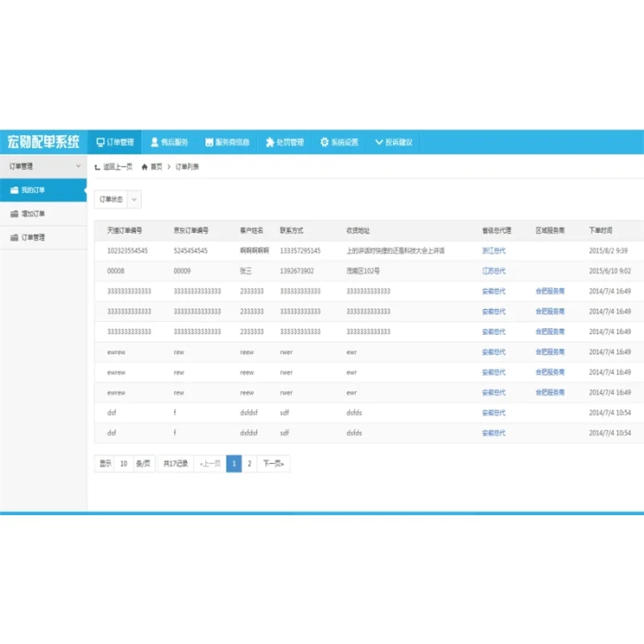Click phone number 1392673902
The image size is (644, 644).
pyautogui.click(x=296, y=270)
